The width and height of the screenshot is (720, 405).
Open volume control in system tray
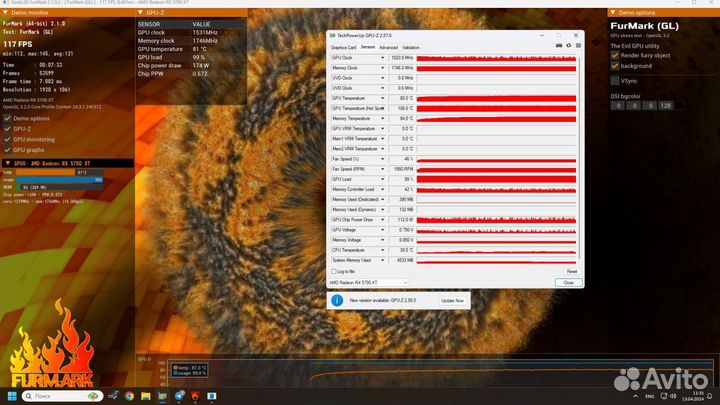pos(673,396)
